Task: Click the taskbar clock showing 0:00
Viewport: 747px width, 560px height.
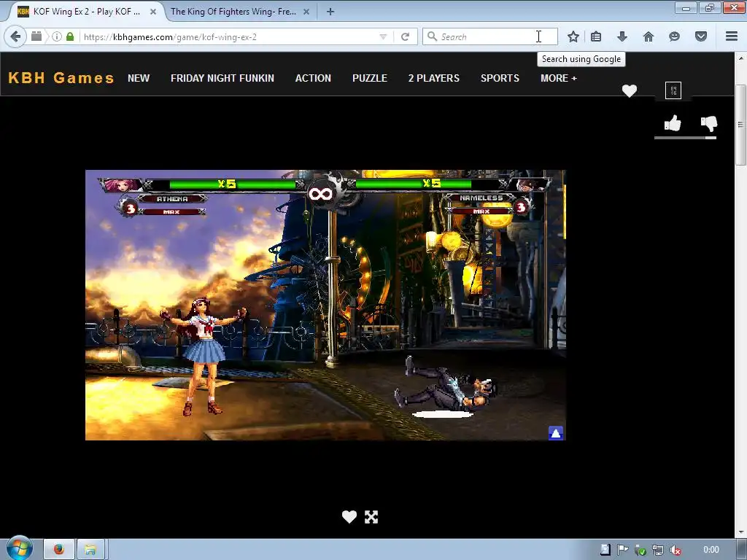Action: click(x=711, y=550)
